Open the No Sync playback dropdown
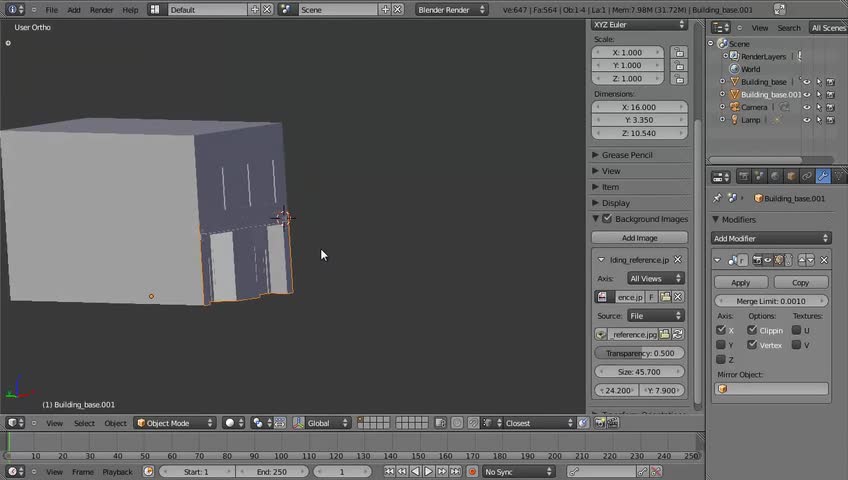 [518, 472]
